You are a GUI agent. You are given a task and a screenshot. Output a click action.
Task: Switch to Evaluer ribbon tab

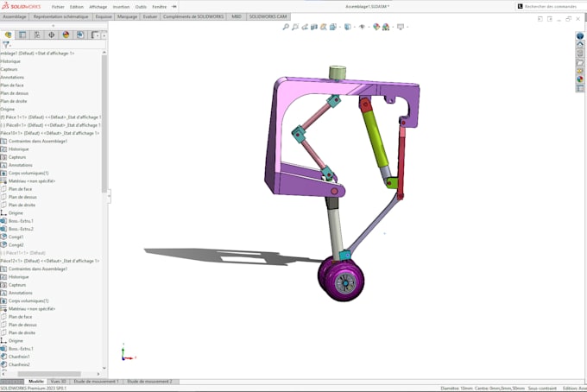150,16
